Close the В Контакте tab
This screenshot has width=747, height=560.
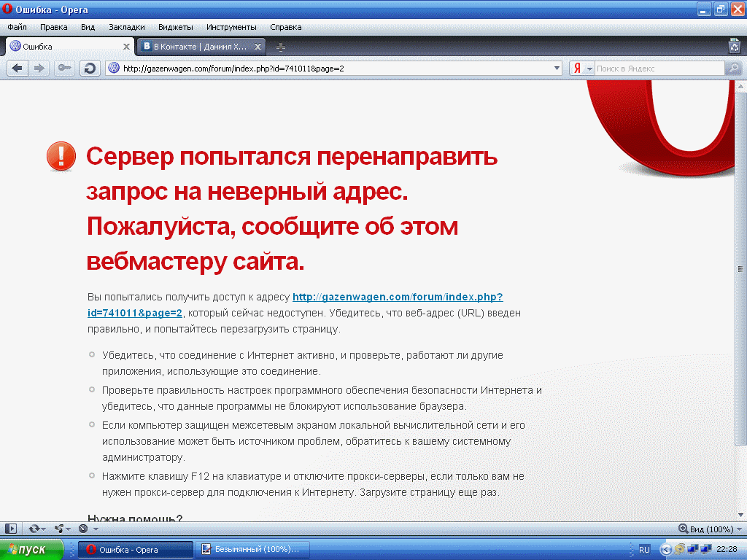(258, 47)
